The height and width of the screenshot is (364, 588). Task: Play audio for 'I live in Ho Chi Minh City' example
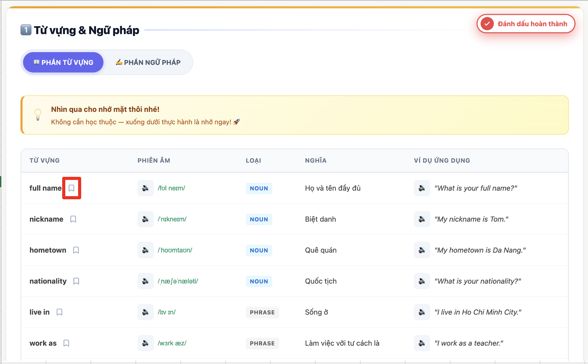coord(422,312)
